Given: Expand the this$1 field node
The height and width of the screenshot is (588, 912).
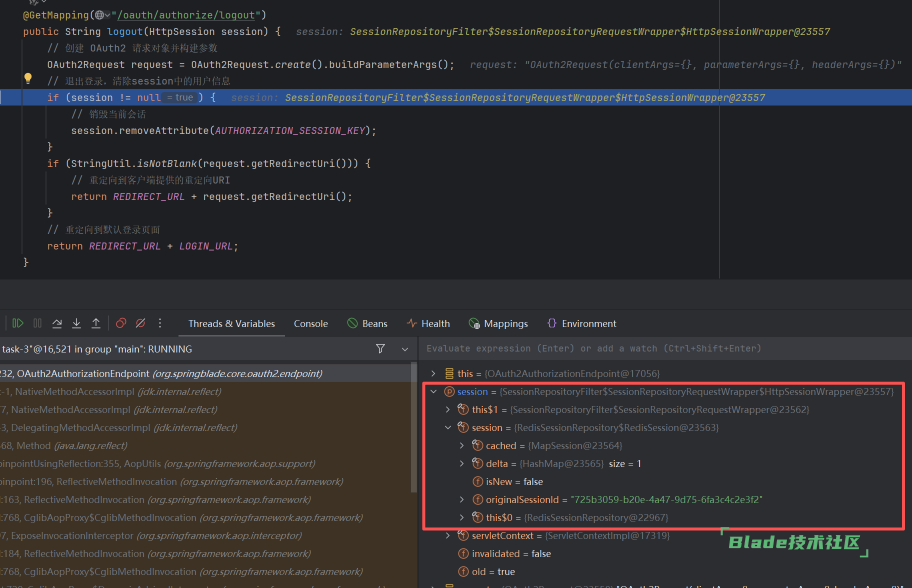Looking at the screenshot, I should coord(448,409).
